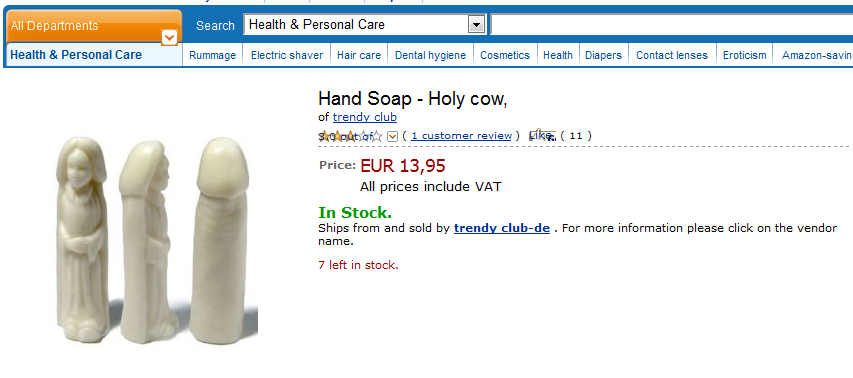Viewport: 853px width, 378px height.
Task: Open the Health nav item
Action: coord(558,55)
